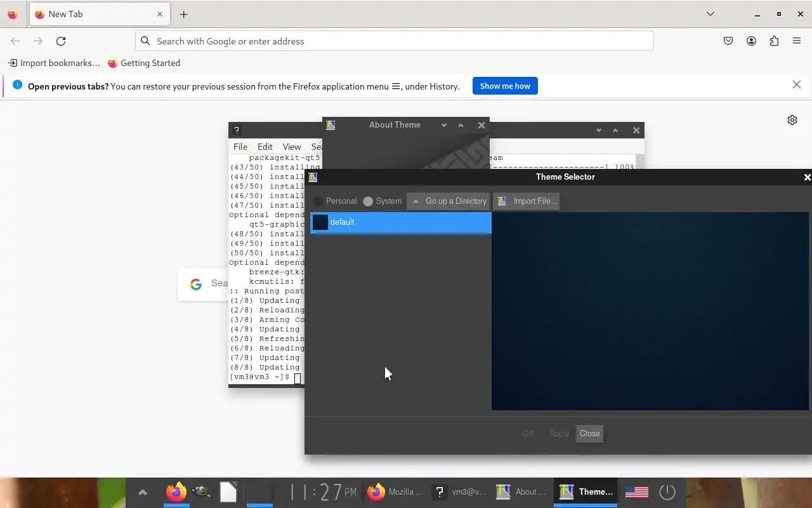Open new tab personalize gear icon
The image size is (812, 508).
coord(792,120)
